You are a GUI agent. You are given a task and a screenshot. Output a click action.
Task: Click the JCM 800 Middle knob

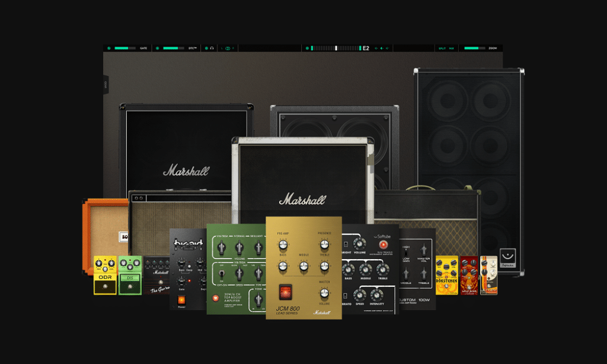point(304,266)
